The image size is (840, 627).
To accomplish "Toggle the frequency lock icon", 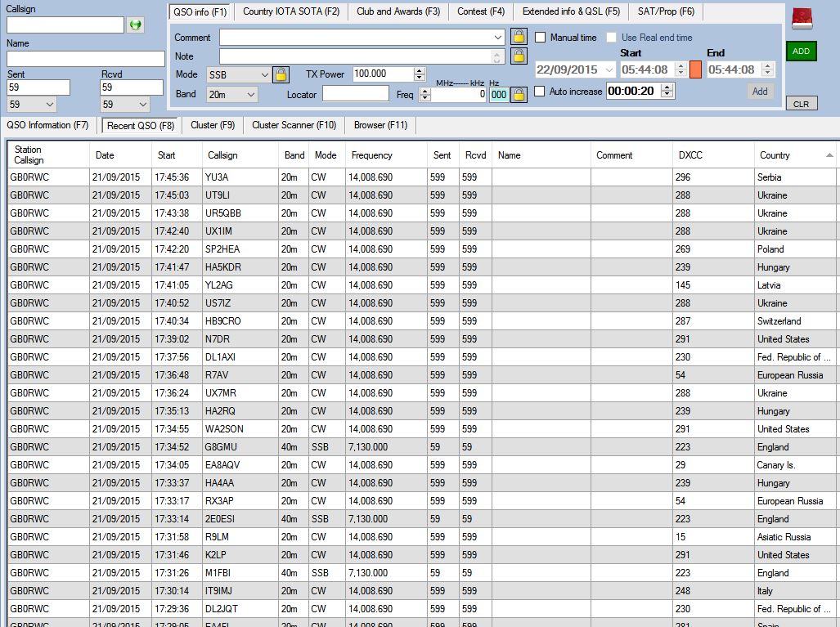I will pos(519,95).
